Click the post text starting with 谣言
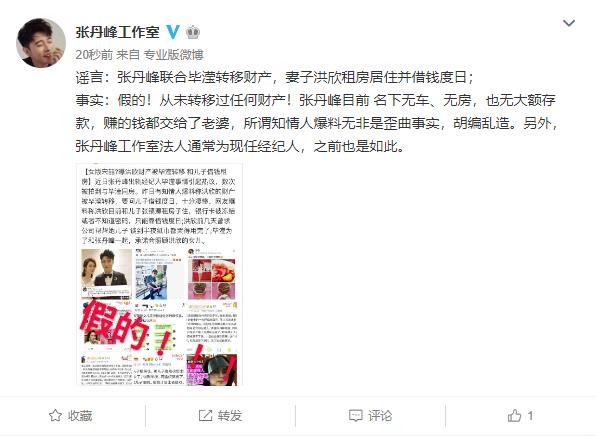 click(x=315, y=112)
